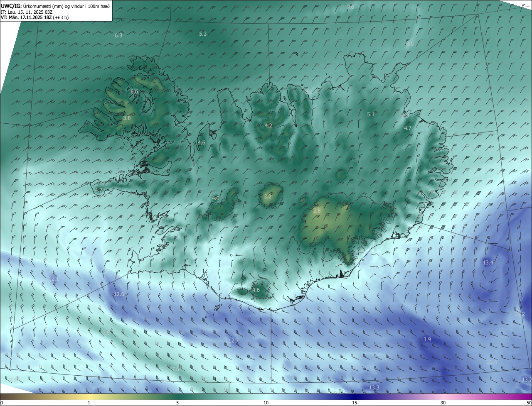532x406 pixels.
Task: Click the 7.8 value label on the map
Action: tap(106, 333)
